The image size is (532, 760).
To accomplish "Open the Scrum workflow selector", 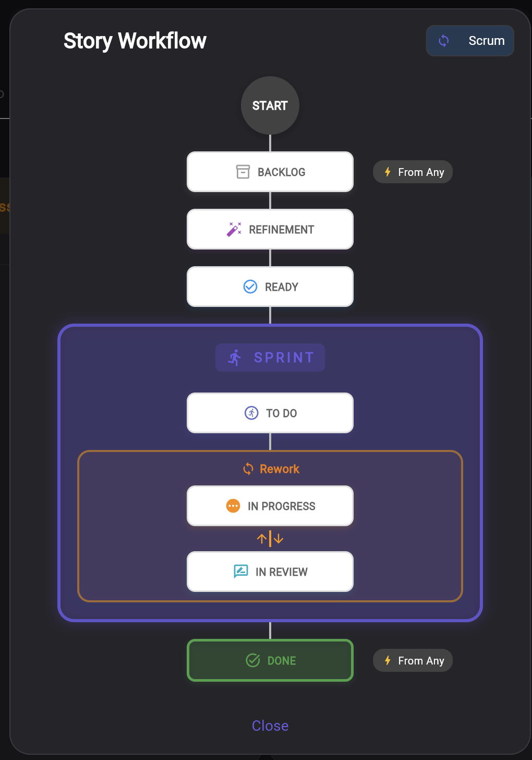I will pyautogui.click(x=469, y=41).
